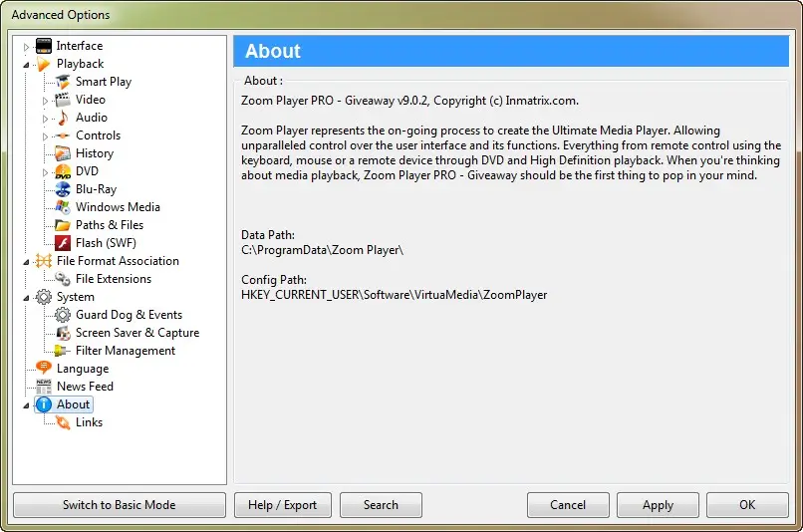Click the Interface monitor icon
This screenshot has width=803, height=532.
pos(44,46)
